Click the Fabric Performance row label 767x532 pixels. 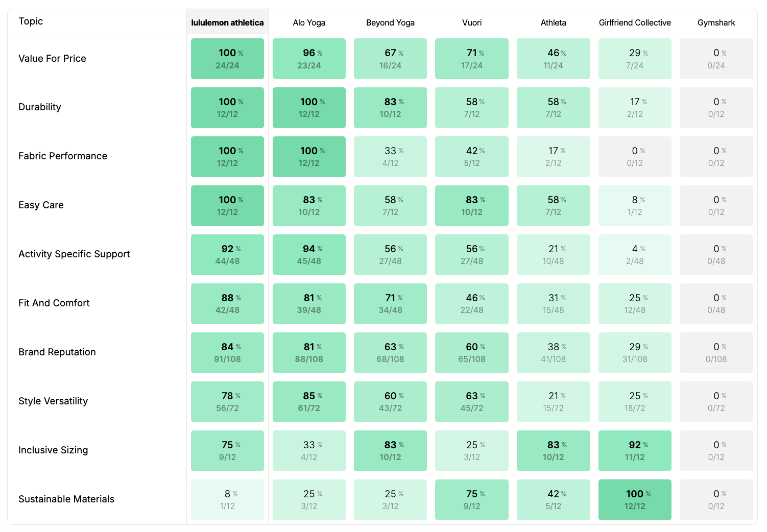63,156
